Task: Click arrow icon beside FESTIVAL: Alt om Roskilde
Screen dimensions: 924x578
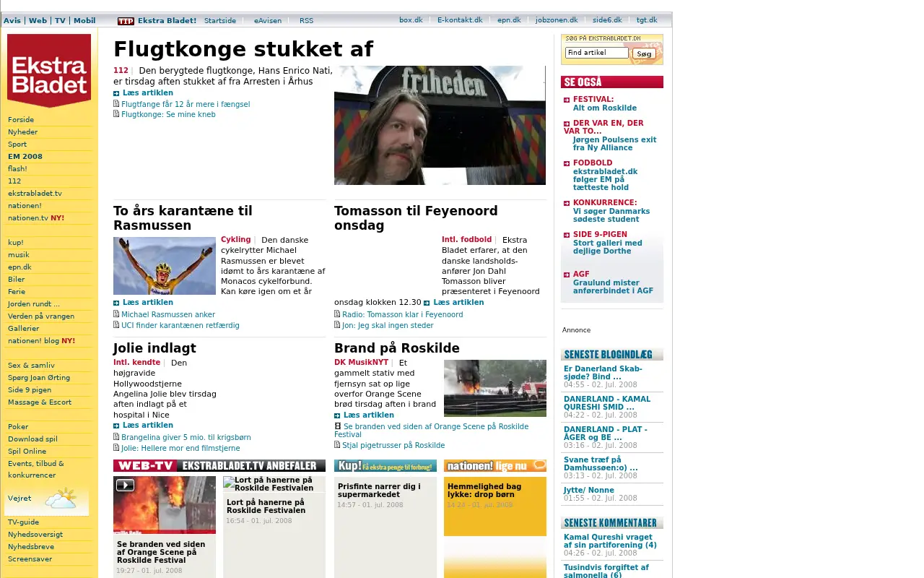Action: [567, 100]
